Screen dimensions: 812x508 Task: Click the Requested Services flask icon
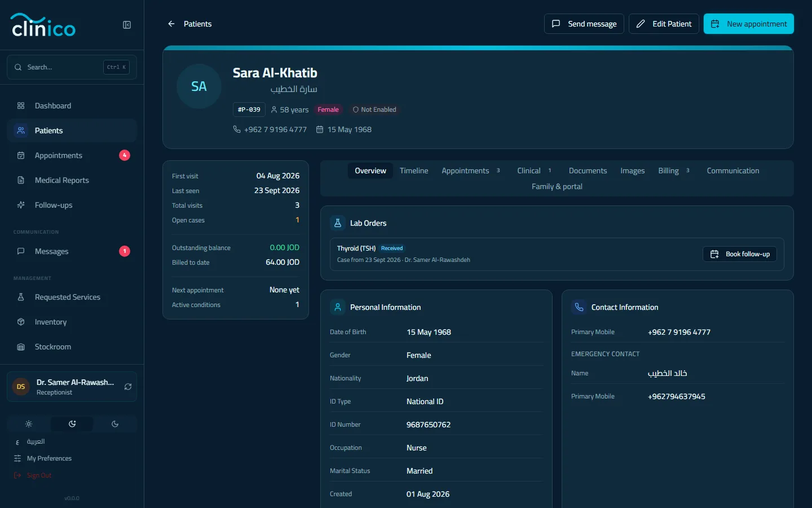tap(21, 297)
